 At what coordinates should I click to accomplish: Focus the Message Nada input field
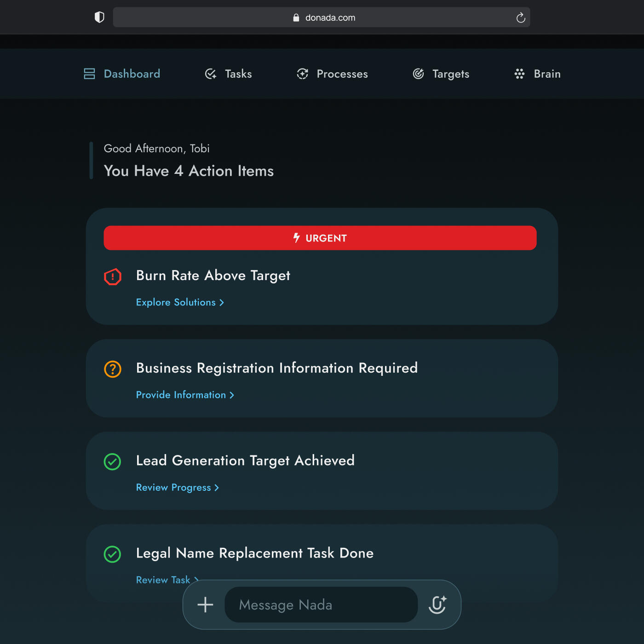tap(321, 604)
